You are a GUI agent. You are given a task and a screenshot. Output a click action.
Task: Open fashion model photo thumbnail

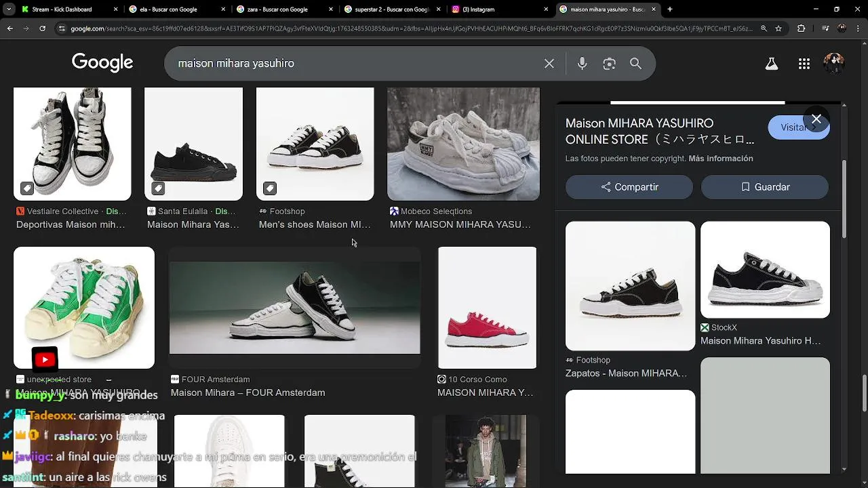pyautogui.click(x=486, y=451)
